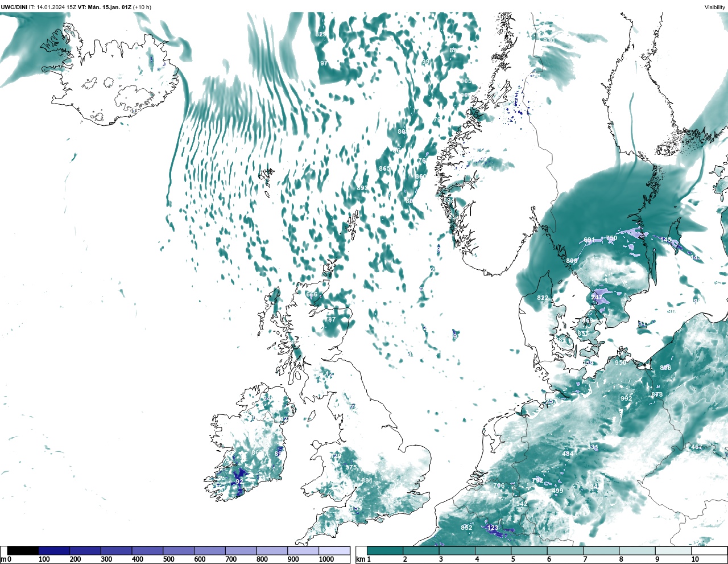Select the 5–6 km legend swatch
The height and width of the screenshot is (564, 728).
coord(530,550)
